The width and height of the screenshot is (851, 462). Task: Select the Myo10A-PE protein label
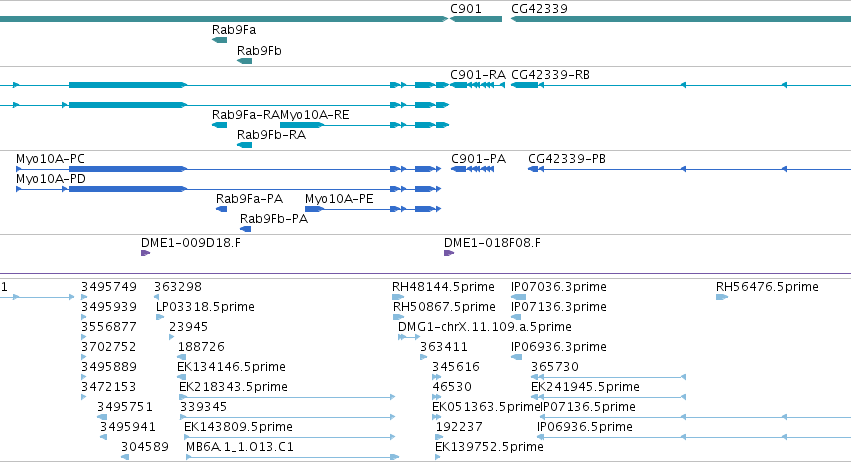click(x=339, y=199)
